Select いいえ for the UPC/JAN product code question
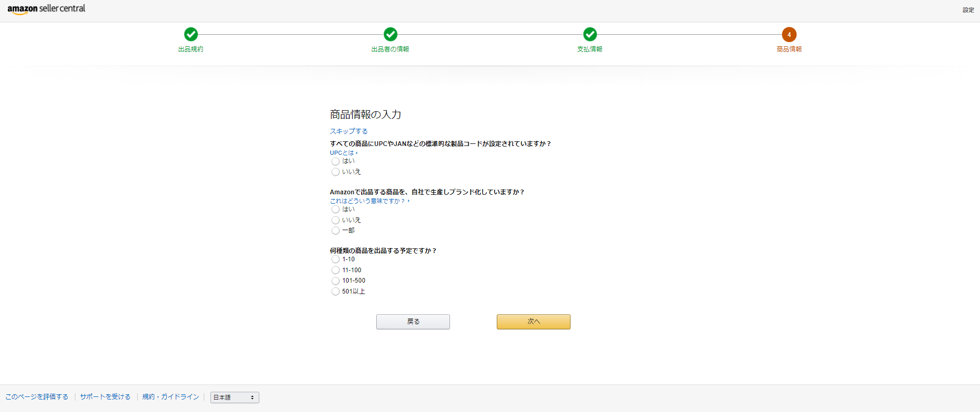 [x=336, y=172]
